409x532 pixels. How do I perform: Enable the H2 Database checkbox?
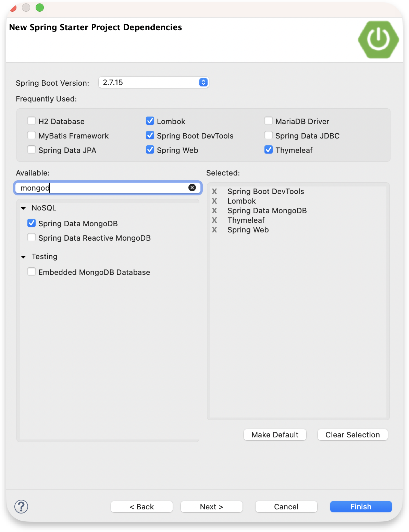pyautogui.click(x=32, y=121)
